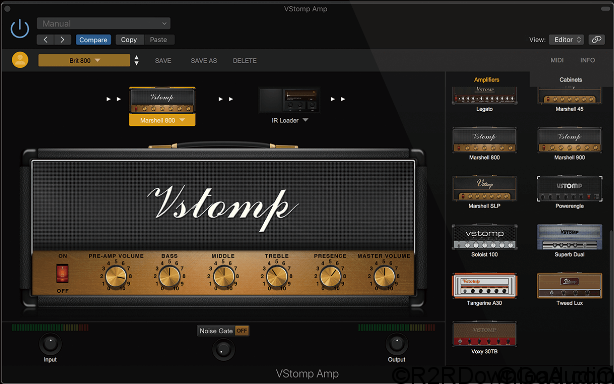Toggle the plugin power bypass icon
The width and height of the screenshot is (614, 384).
click(x=20, y=29)
